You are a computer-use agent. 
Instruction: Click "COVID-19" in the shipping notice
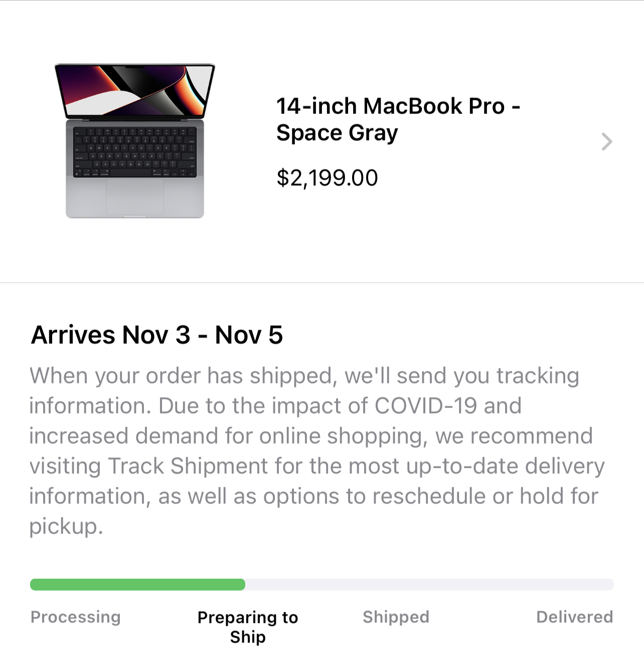(425, 406)
